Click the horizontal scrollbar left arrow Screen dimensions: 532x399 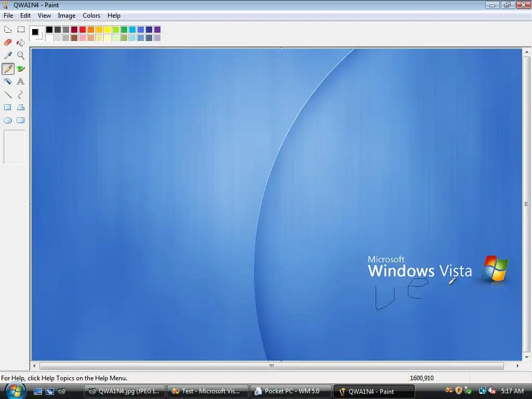point(34,366)
